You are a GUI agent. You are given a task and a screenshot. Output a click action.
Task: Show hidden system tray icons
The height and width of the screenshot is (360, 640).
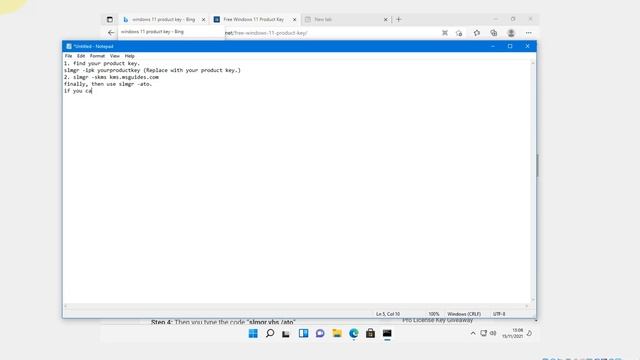[x=473, y=333]
